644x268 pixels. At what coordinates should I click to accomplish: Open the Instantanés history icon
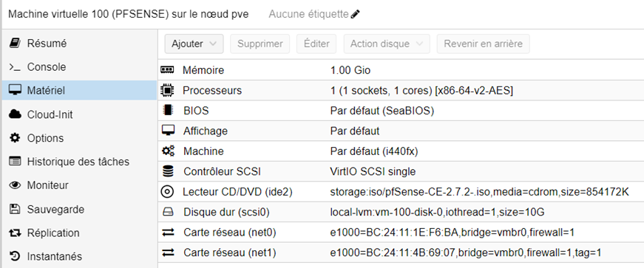click(x=15, y=256)
